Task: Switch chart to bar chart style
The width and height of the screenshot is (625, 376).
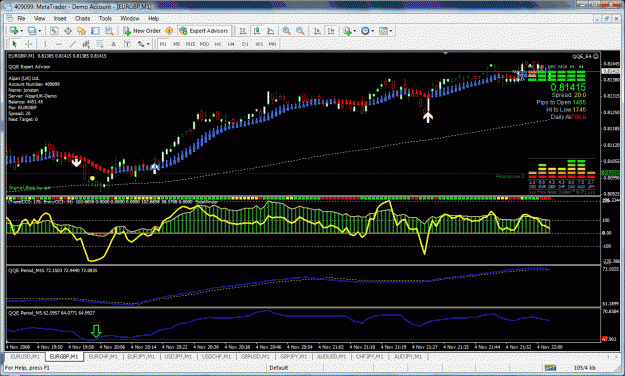Action: 243,31
